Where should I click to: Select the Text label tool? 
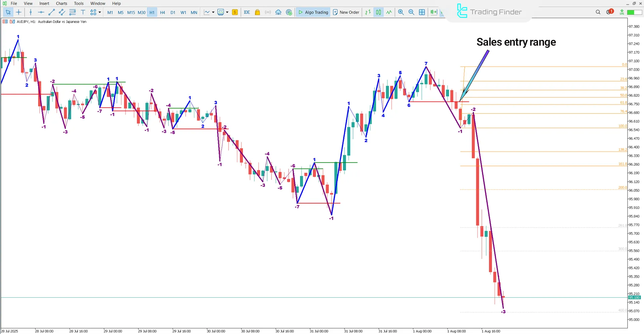83,12
